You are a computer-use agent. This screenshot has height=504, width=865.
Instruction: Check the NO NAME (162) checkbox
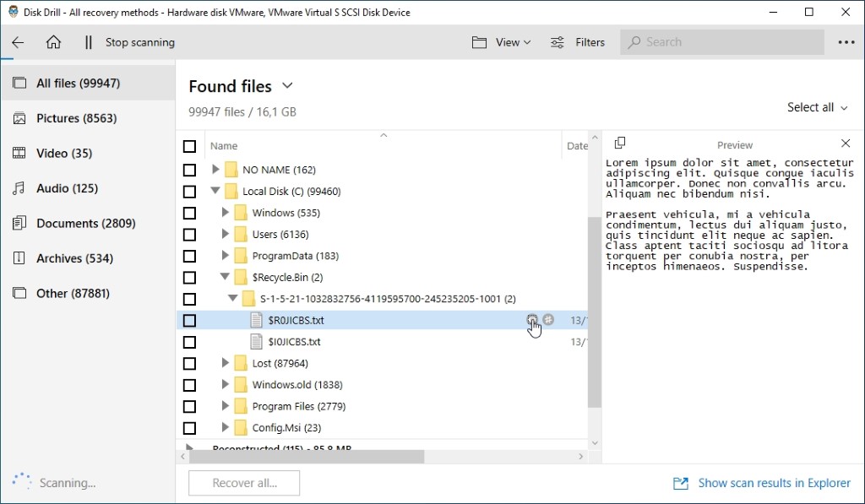(x=189, y=170)
